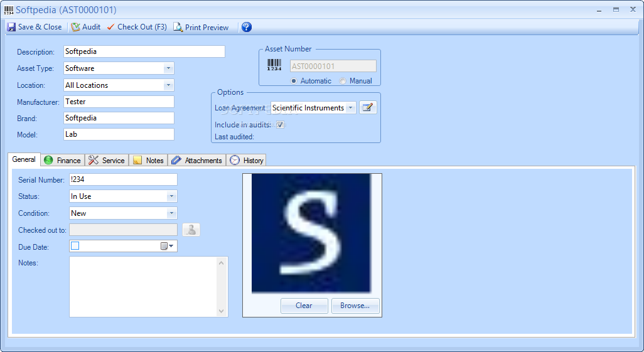Open the Due Date calendar picker icon
644x352 pixels.
pyautogui.click(x=167, y=246)
